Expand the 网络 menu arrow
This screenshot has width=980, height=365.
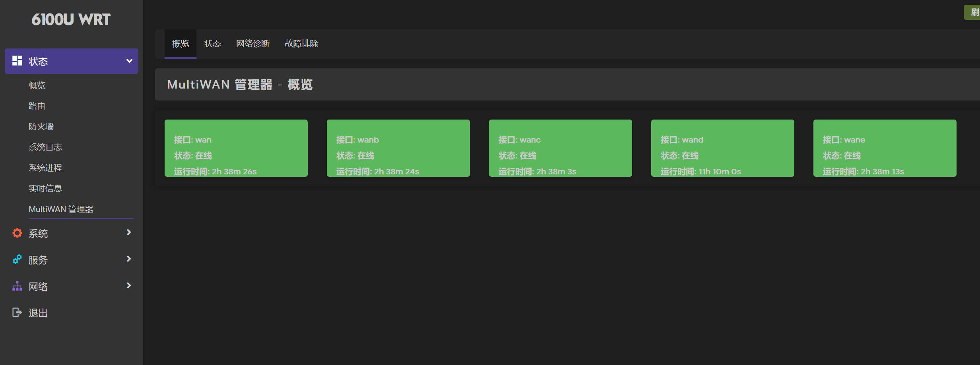tap(129, 286)
